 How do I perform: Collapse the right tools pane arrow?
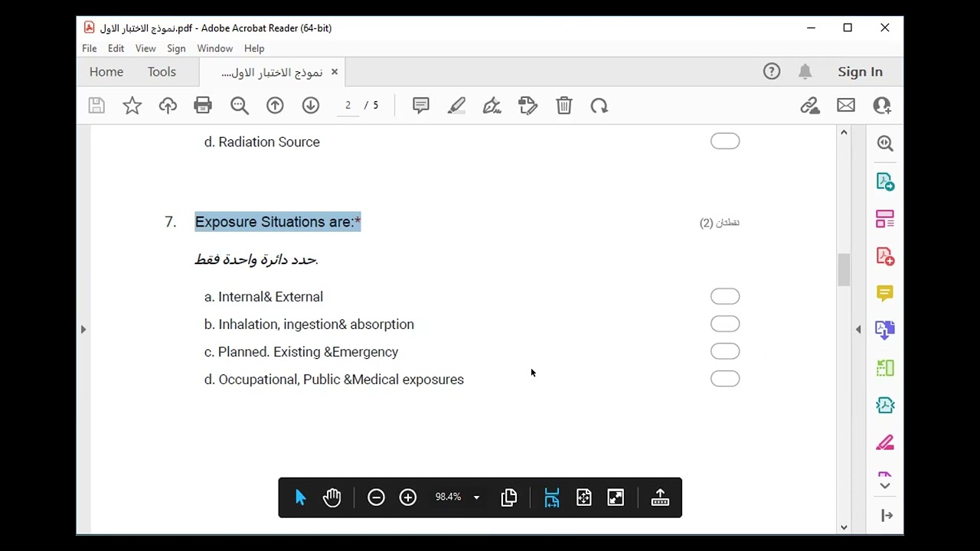858,329
